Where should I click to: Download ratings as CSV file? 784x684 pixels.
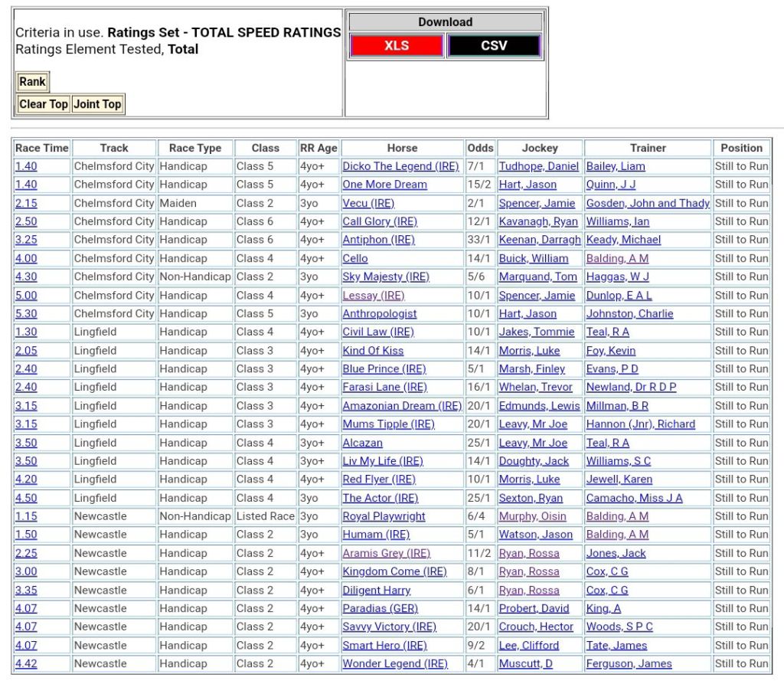(x=494, y=45)
